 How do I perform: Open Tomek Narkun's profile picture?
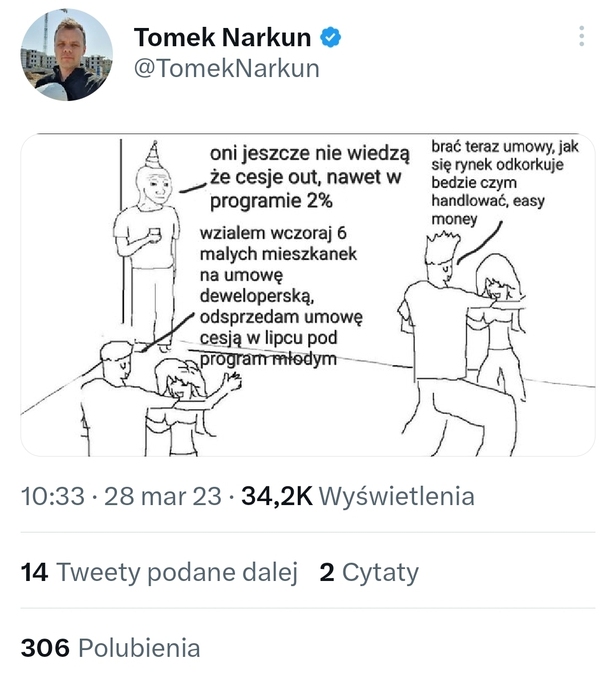click(x=67, y=55)
